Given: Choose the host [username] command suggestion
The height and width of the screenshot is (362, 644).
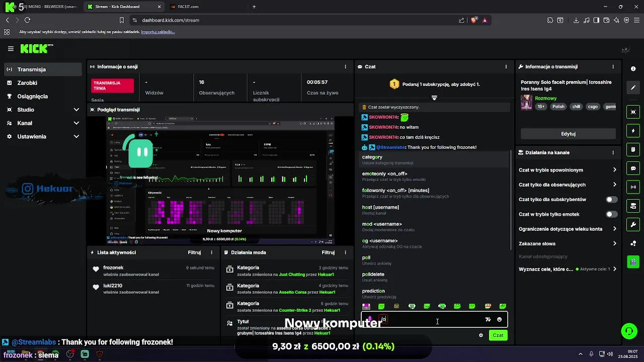Looking at the screenshot, I should tap(435, 210).
